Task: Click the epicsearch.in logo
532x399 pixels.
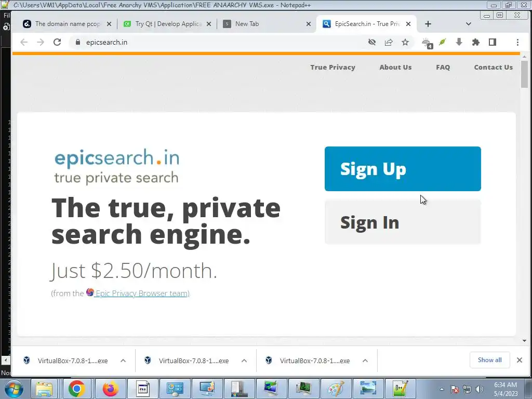Action: point(117,166)
